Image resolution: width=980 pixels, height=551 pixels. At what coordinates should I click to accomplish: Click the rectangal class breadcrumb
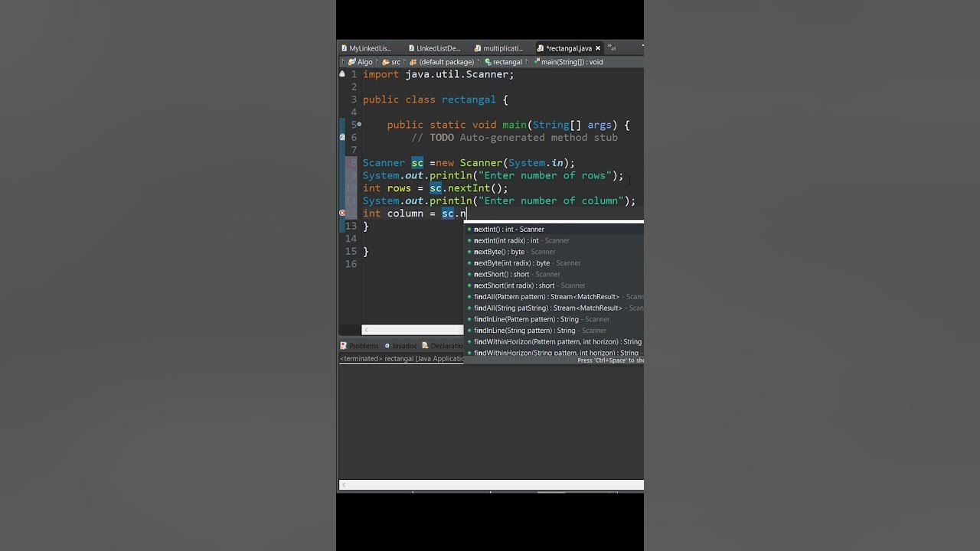click(x=503, y=62)
